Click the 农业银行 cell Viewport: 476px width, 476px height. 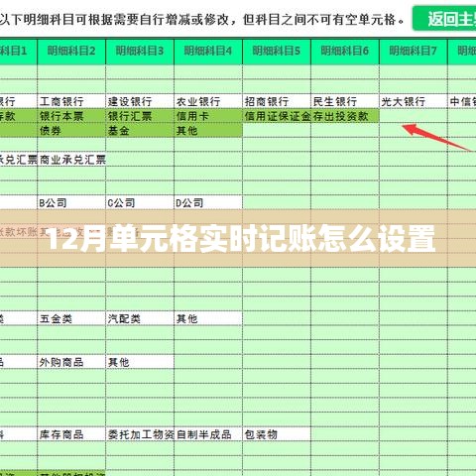tap(208, 101)
